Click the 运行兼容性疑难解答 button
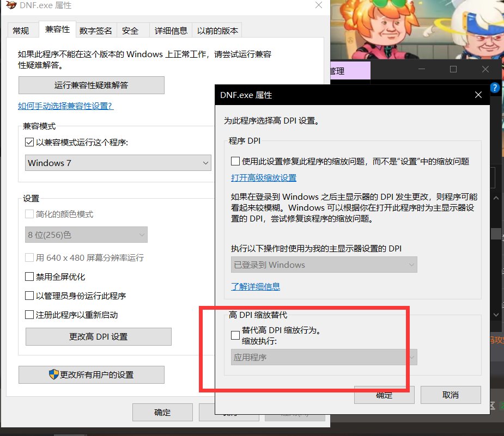The height and width of the screenshot is (436, 504). (x=92, y=85)
